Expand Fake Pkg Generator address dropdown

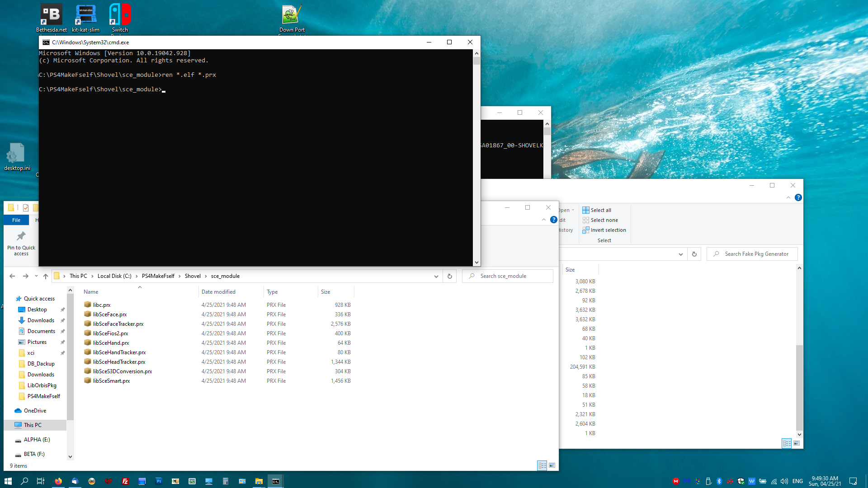pyautogui.click(x=681, y=254)
